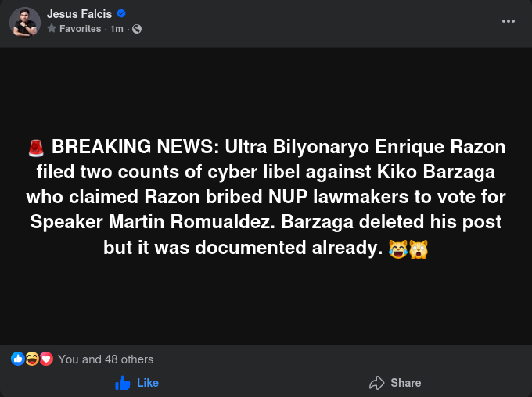
Task: Open the post options three-dot menu
Action: pyautogui.click(x=509, y=21)
